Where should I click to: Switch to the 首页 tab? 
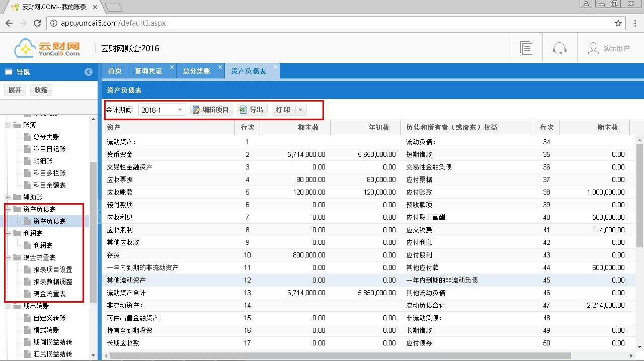115,71
